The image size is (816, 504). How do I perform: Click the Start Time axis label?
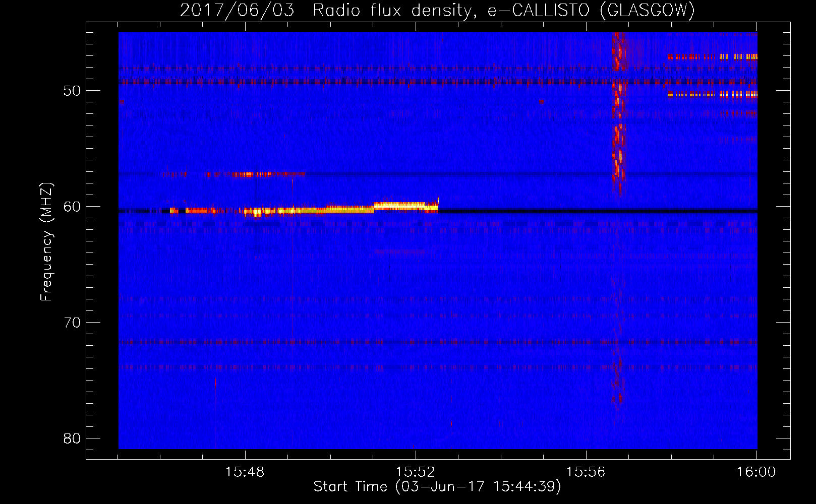437,487
